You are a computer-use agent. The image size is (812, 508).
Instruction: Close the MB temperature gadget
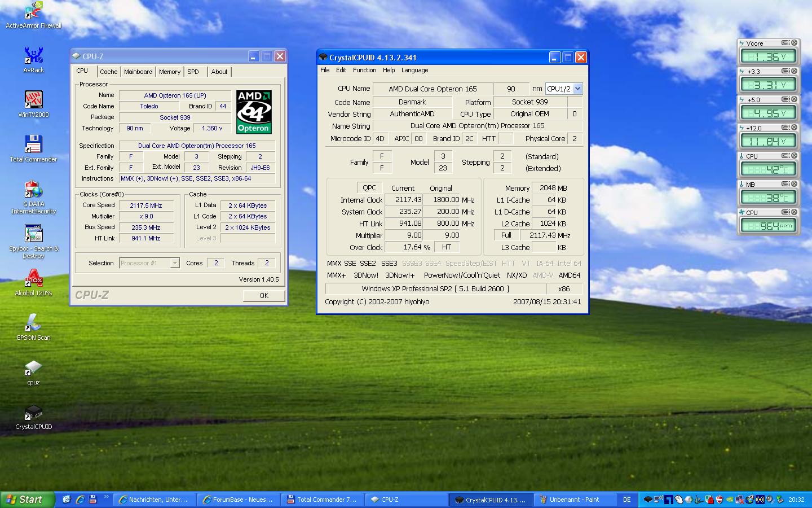[x=794, y=184]
